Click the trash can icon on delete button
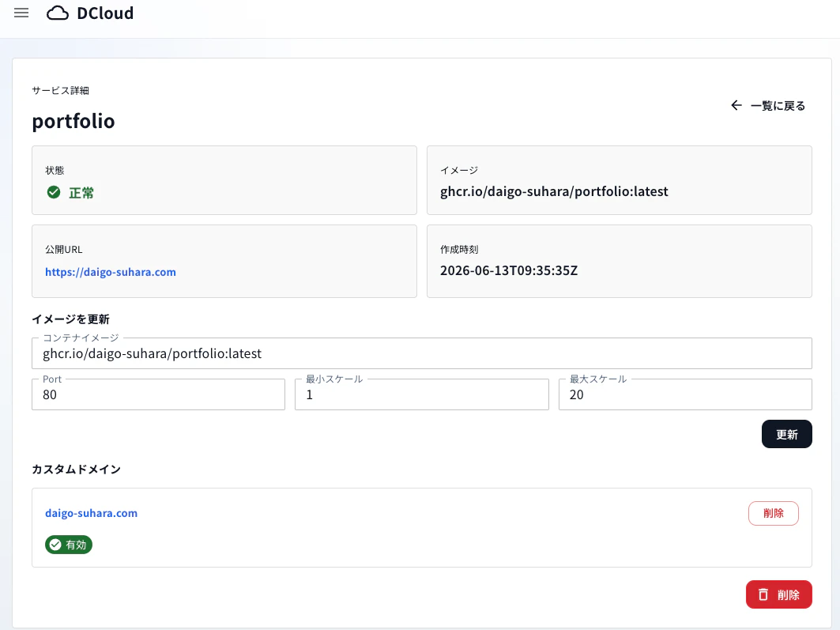This screenshot has height=630, width=840. pos(763,594)
